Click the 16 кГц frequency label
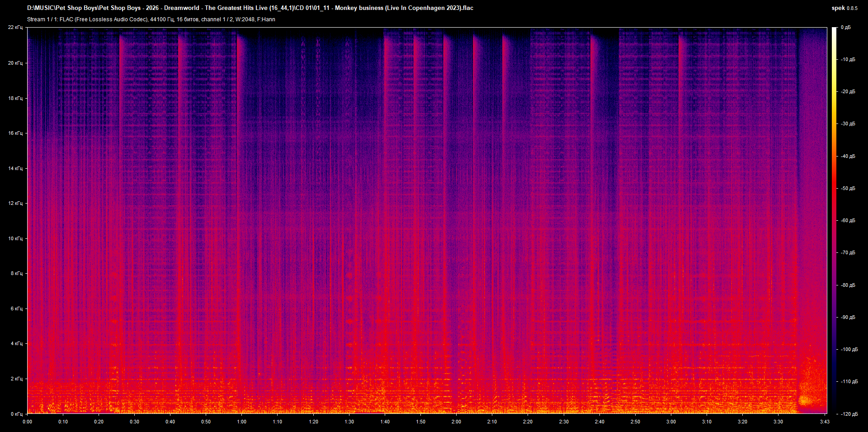 tap(17, 133)
